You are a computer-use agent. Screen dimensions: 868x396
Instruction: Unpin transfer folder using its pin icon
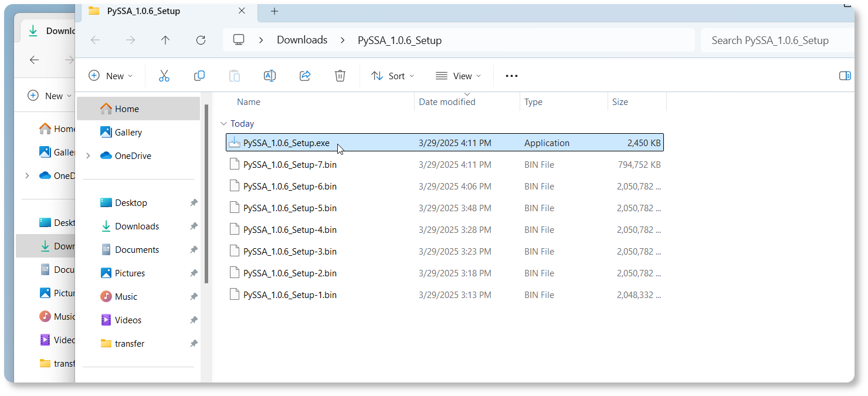click(194, 344)
